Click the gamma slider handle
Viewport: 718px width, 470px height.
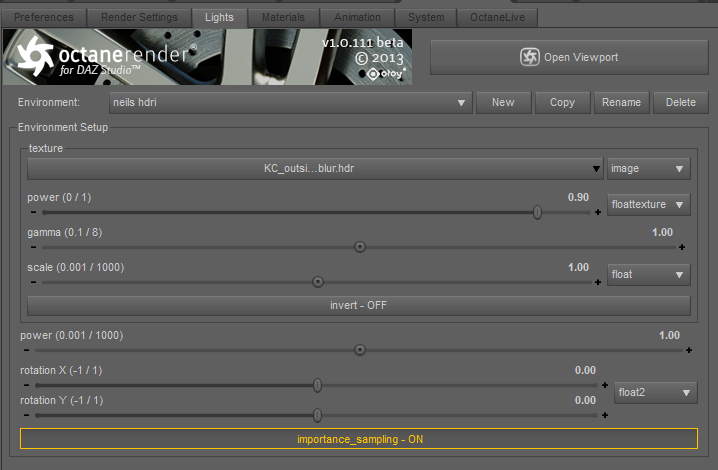(360, 247)
